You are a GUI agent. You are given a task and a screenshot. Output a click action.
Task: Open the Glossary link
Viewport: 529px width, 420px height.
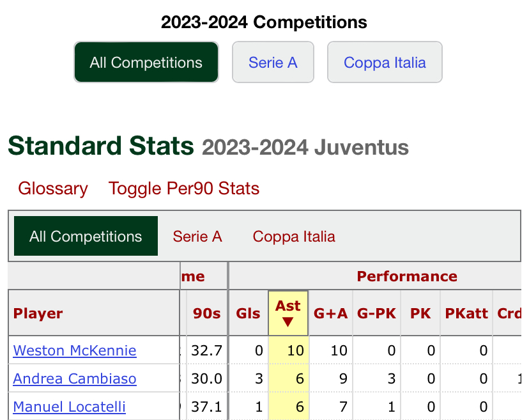pyautogui.click(x=53, y=189)
